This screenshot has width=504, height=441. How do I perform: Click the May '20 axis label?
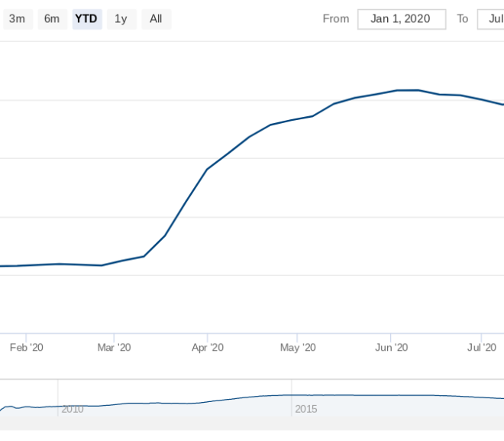point(298,348)
